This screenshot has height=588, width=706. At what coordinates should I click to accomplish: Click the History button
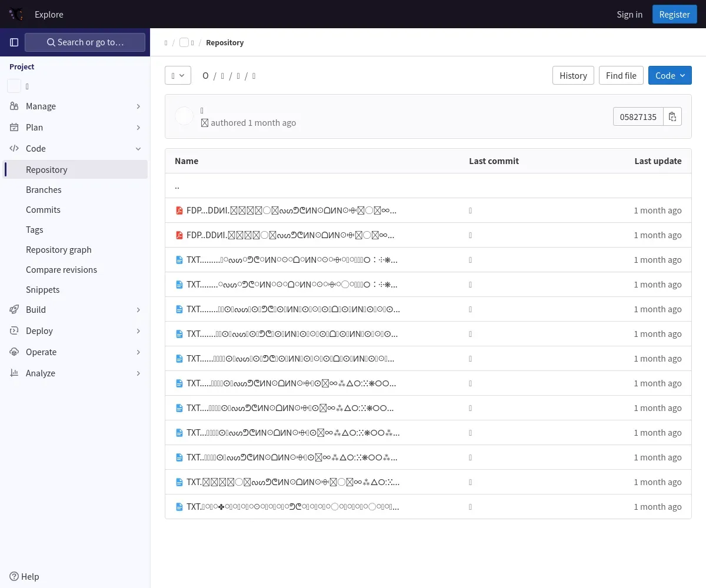coord(573,75)
